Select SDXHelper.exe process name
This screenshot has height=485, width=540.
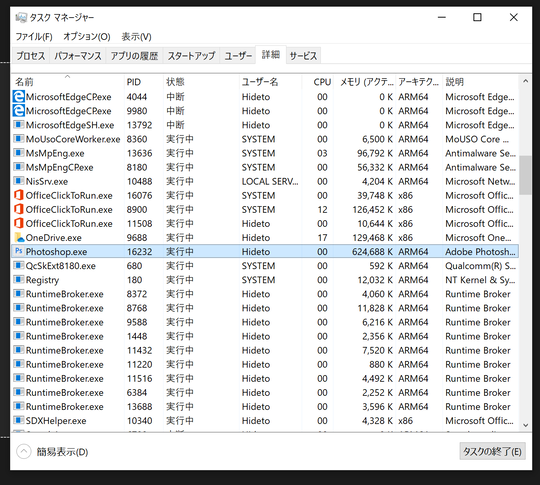[56, 421]
